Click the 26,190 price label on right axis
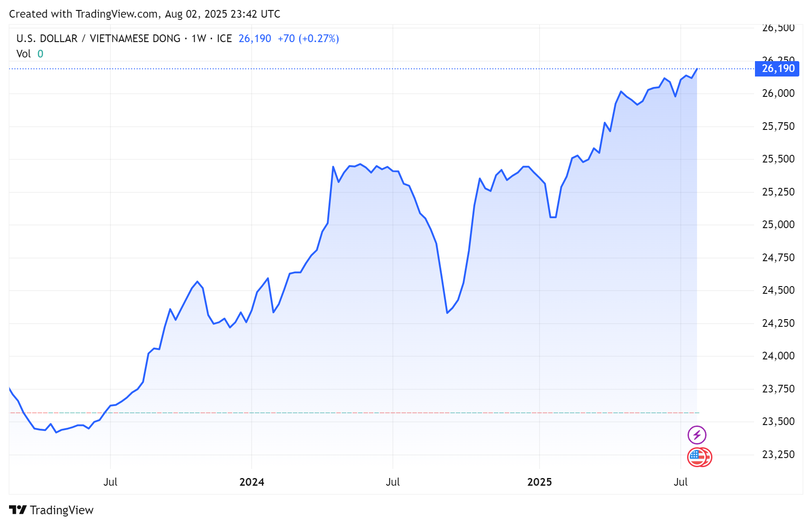 tap(777, 68)
